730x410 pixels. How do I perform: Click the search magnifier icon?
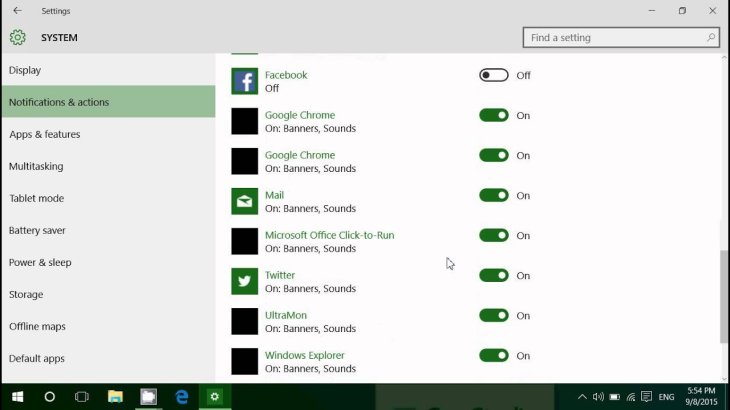[x=710, y=37]
